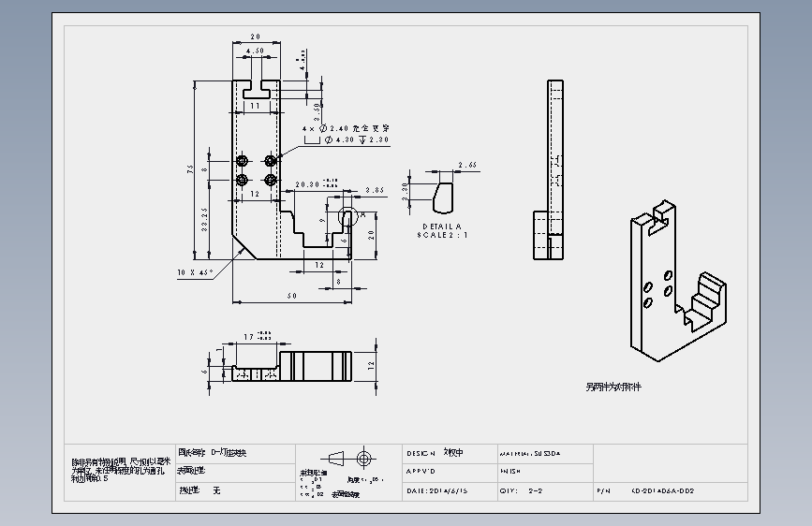Select the 10 X 45° chamfer note
Screen dimensions: 812x526
195,273
